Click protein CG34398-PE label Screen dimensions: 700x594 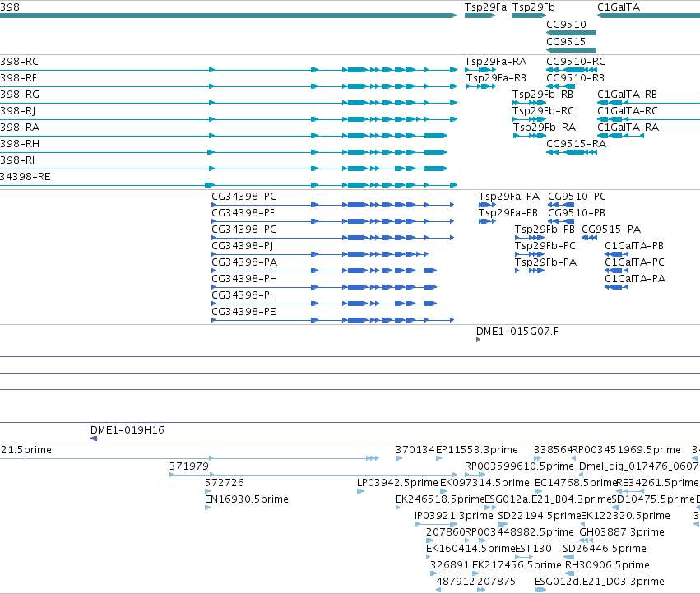point(243,312)
